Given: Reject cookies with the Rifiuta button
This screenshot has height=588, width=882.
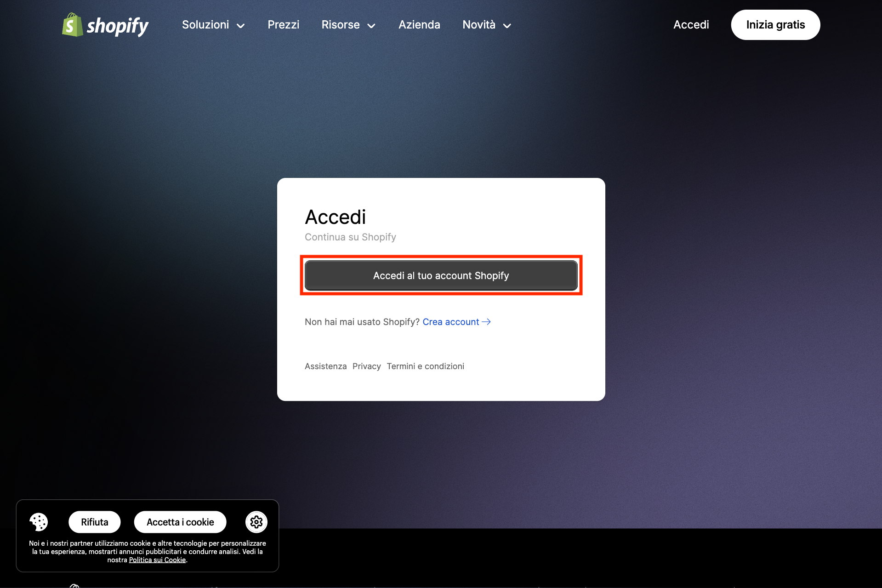Looking at the screenshot, I should [94, 522].
